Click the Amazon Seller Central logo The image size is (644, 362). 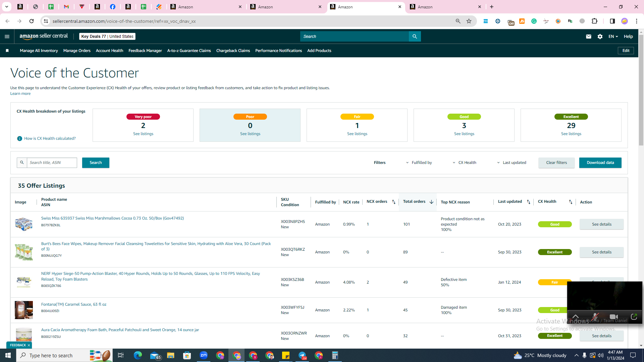[x=44, y=36]
